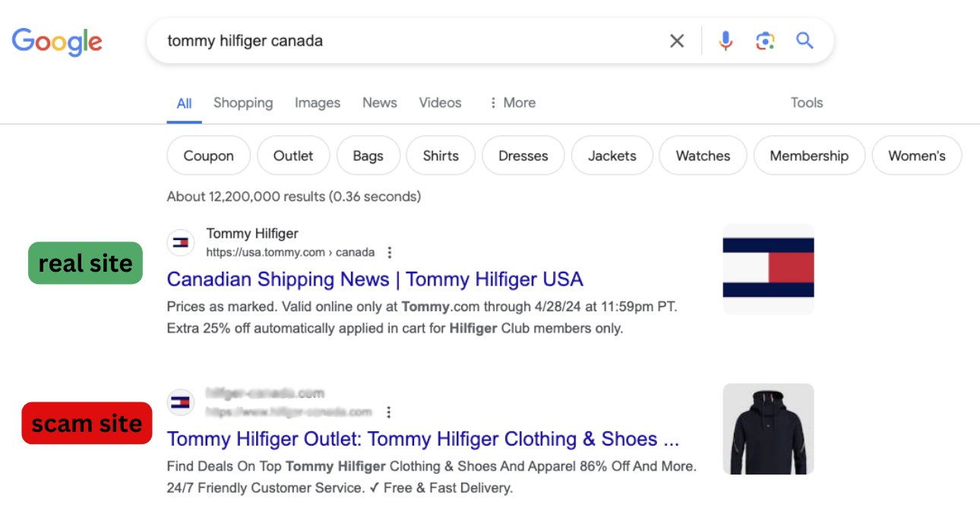Image resolution: width=980 pixels, height=520 pixels.
Task: Open 'Tommy Hilfiger Outlet: Tommy Hilfiger Clothing & Shoes' link
Action: click(423, 439)
